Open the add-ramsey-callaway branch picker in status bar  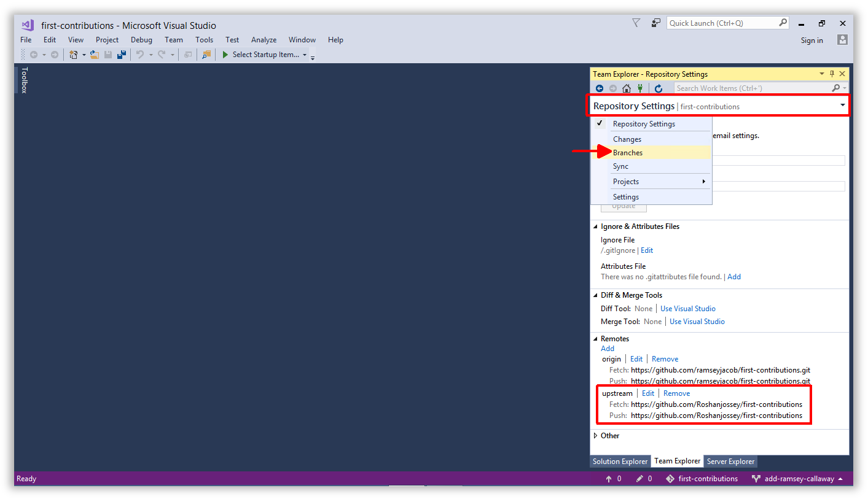point(797,479)
